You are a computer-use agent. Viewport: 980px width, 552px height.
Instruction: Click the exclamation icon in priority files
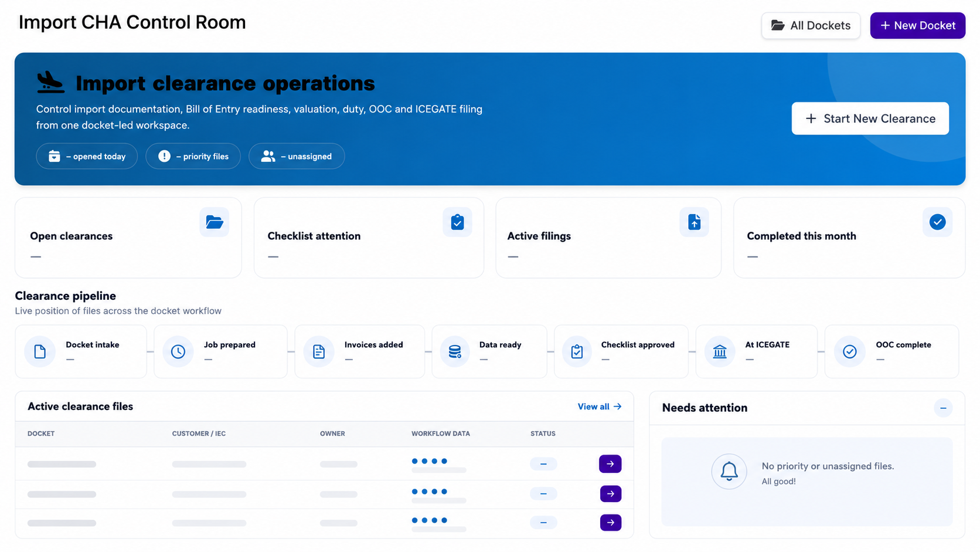click(x=164, y=156)
